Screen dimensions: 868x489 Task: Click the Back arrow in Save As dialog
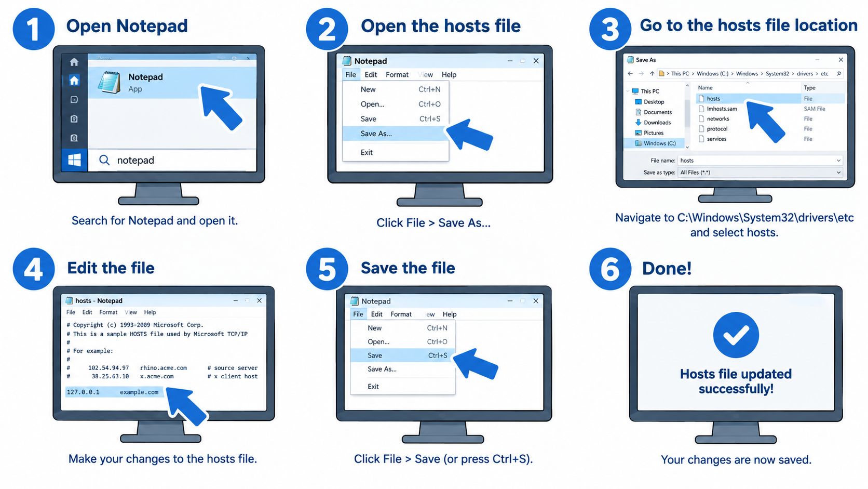(x=630, y=74)
